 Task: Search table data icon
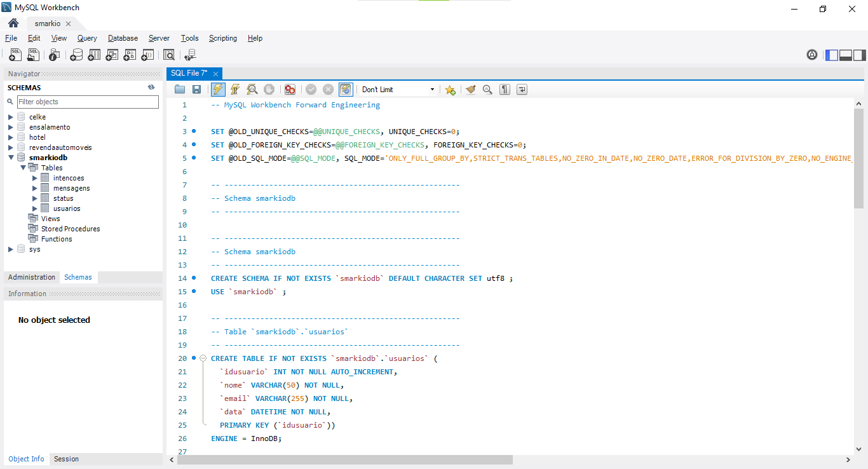click(x=168, y=55)
